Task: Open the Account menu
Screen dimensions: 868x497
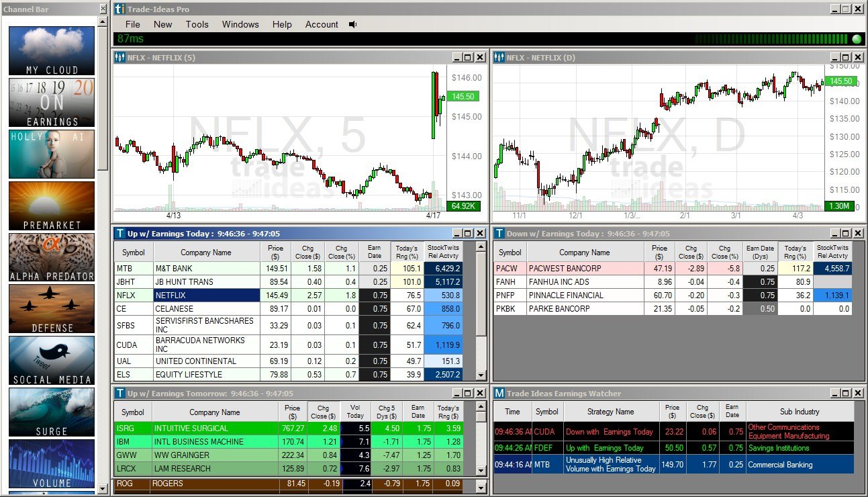Action: [x=322, y=24]
